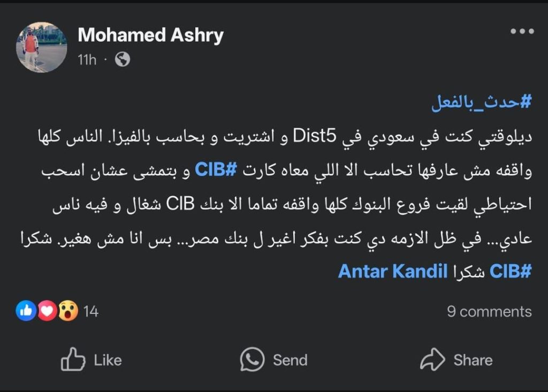Click the Share arrow icon
This screenshot has width=548, height=392.
[x=432, y=360]
